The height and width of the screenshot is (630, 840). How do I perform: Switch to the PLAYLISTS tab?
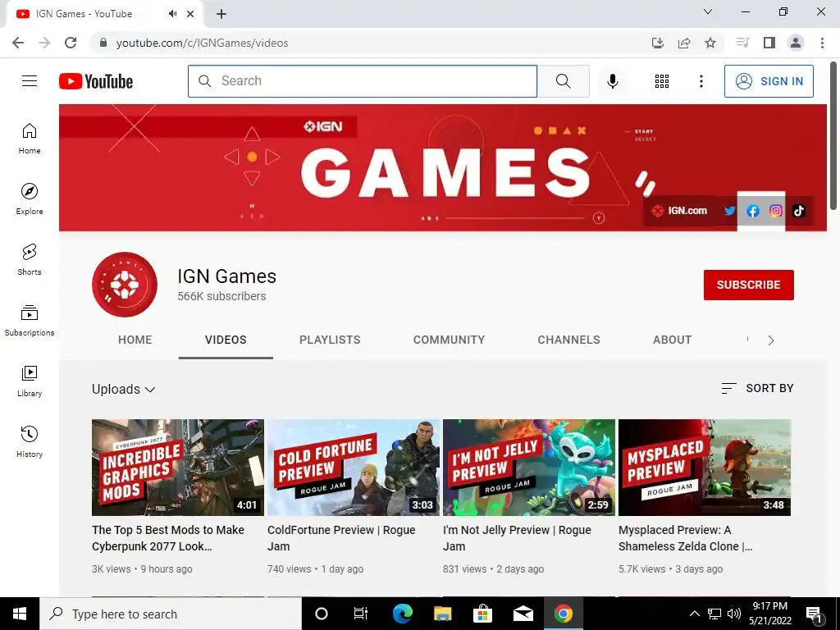(330, 340)
